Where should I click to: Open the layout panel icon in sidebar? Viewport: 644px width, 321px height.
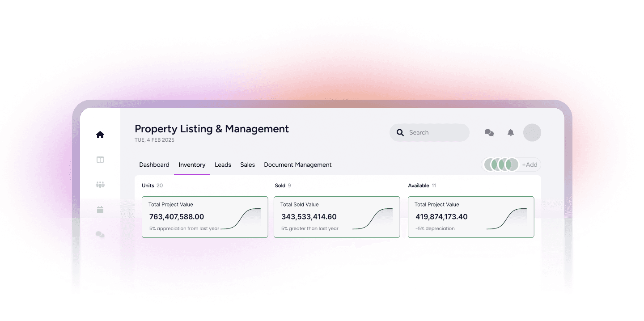coord(100,160)
